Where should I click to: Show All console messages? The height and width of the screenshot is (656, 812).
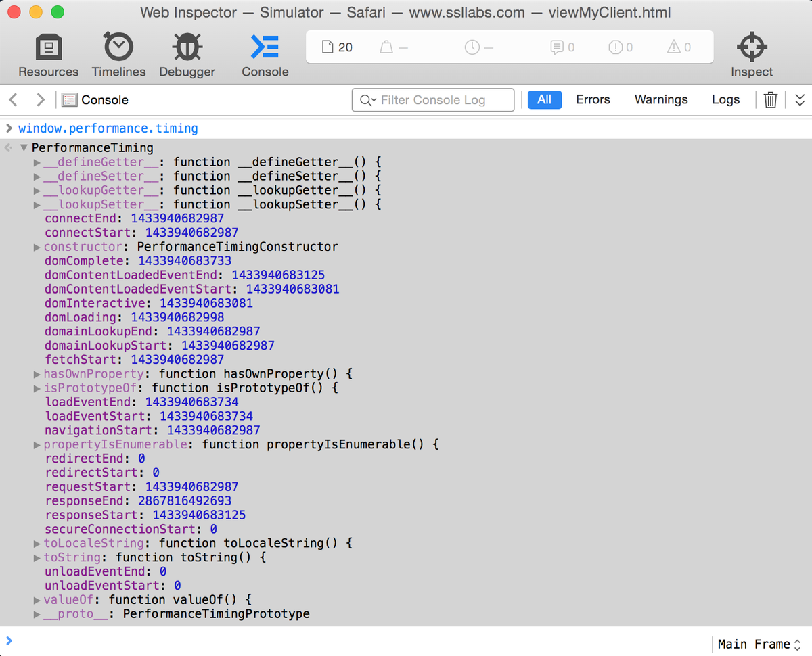pos(544,99)
